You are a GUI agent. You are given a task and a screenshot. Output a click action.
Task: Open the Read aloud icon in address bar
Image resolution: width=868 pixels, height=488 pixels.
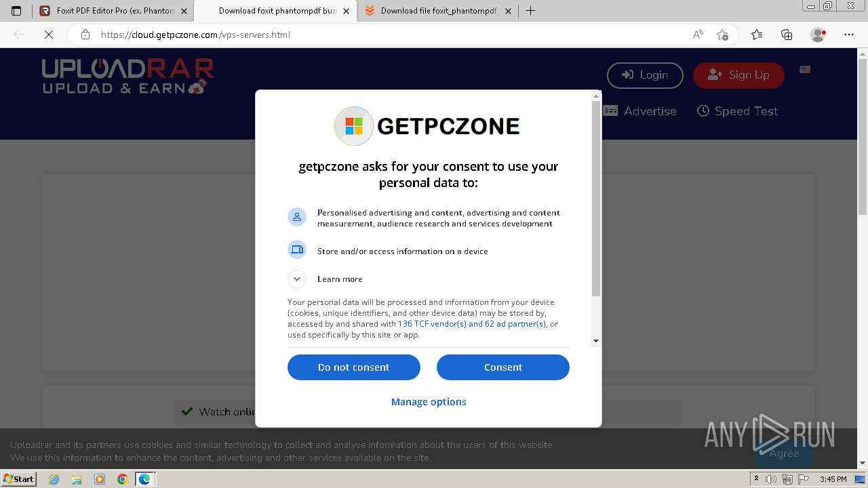698,35
